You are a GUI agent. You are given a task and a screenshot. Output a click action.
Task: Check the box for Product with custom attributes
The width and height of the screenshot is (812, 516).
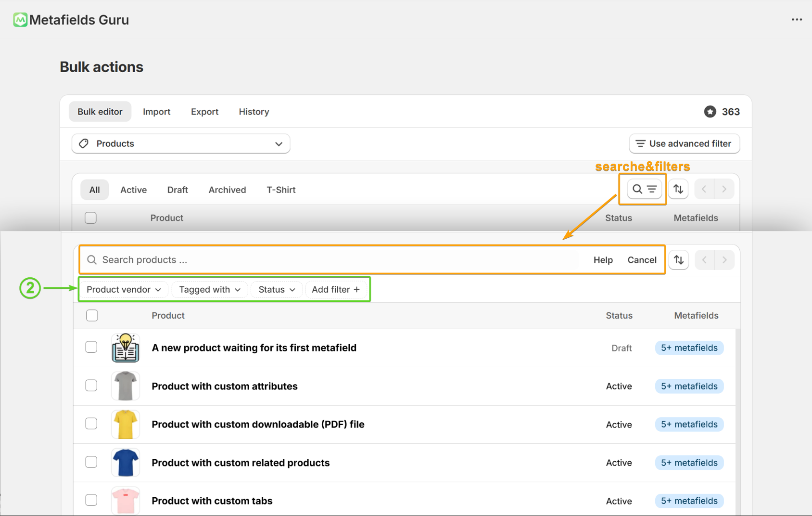(x=91, y=386)
